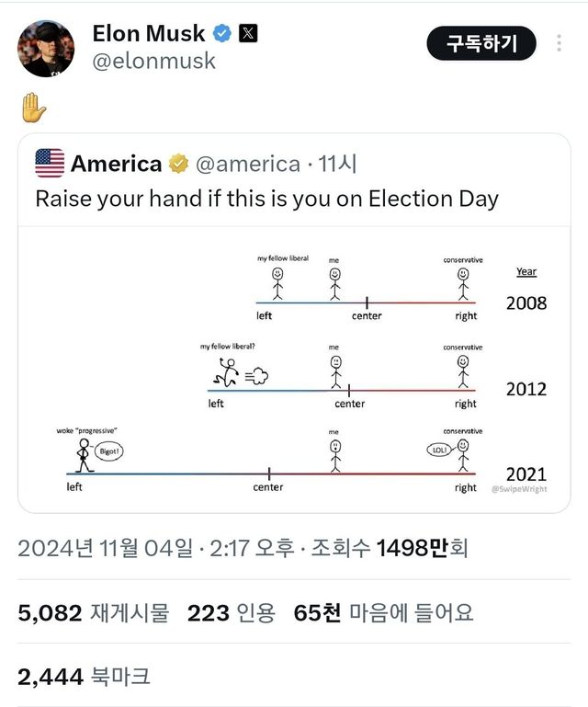Viewport: 588px width, 707px height.
Task: Click the Elon Musk display name
Action: tap(149, 34)
